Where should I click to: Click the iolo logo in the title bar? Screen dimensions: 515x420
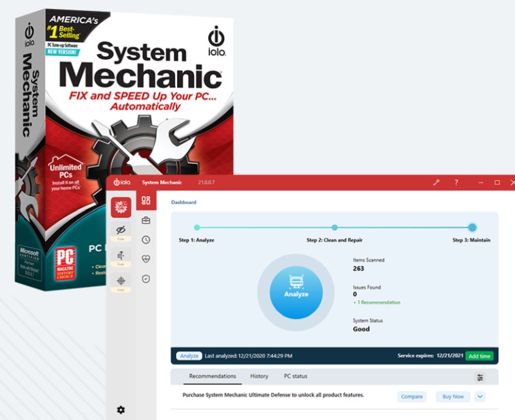122,182
